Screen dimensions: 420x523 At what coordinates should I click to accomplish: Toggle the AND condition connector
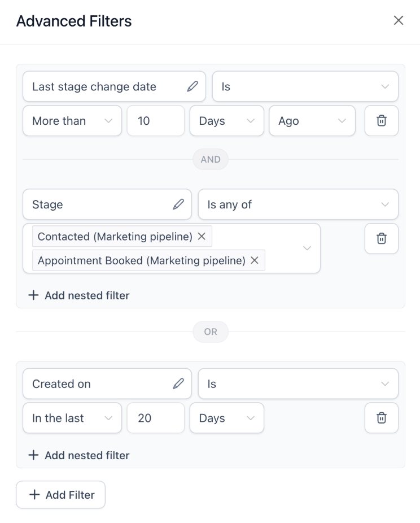[211, 160]
